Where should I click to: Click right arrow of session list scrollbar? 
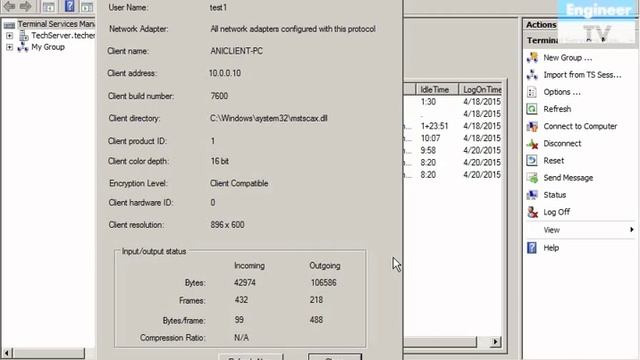pyautogui.click(x=496, y=342)
